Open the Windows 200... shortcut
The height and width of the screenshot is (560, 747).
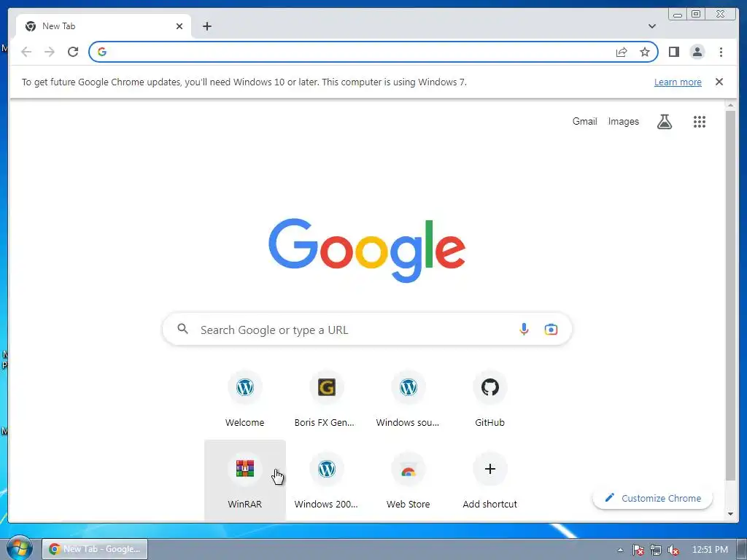[x=326, y=481]
